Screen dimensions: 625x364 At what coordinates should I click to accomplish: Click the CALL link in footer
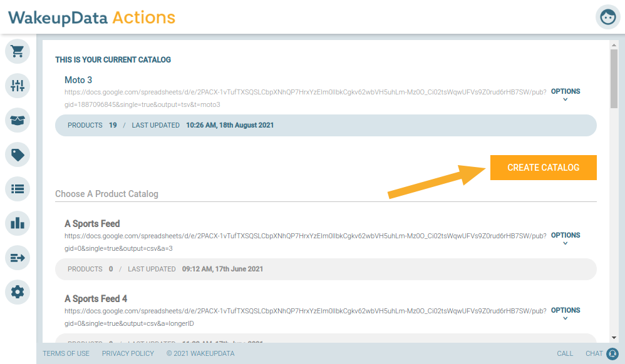pos(565,353)
